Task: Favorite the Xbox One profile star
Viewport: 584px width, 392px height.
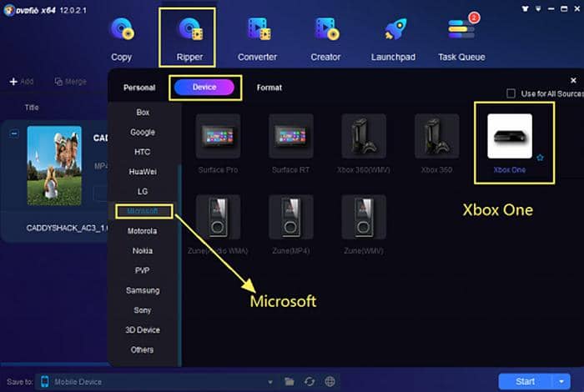Action: tap(540, 158)
